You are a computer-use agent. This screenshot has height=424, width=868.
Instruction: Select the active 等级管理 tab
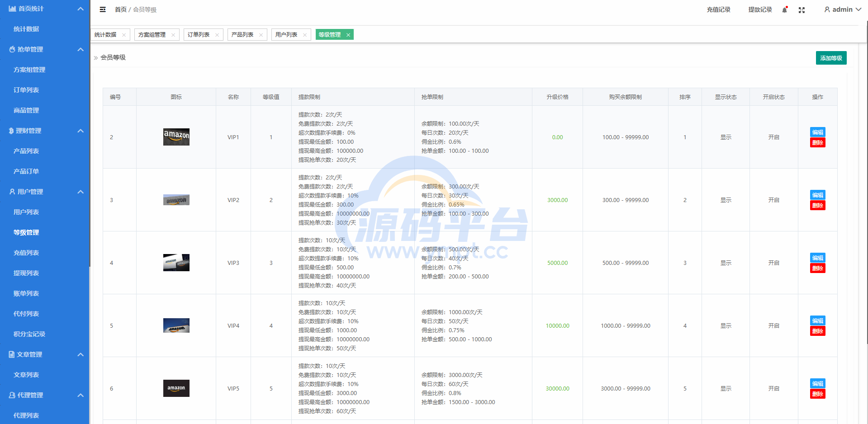pyautogui.click(x=330, y=35)
